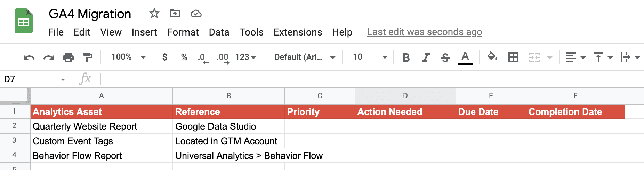This screenshot has height=170, width=644.
Task: Open the borders grid tool
Action: click(513, 57)
